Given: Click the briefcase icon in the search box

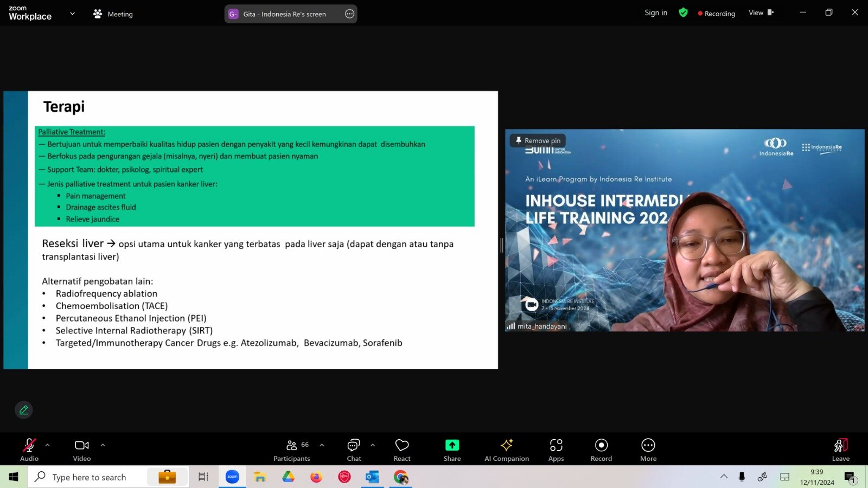Looking at the screenshot, I should pos(167,477).
